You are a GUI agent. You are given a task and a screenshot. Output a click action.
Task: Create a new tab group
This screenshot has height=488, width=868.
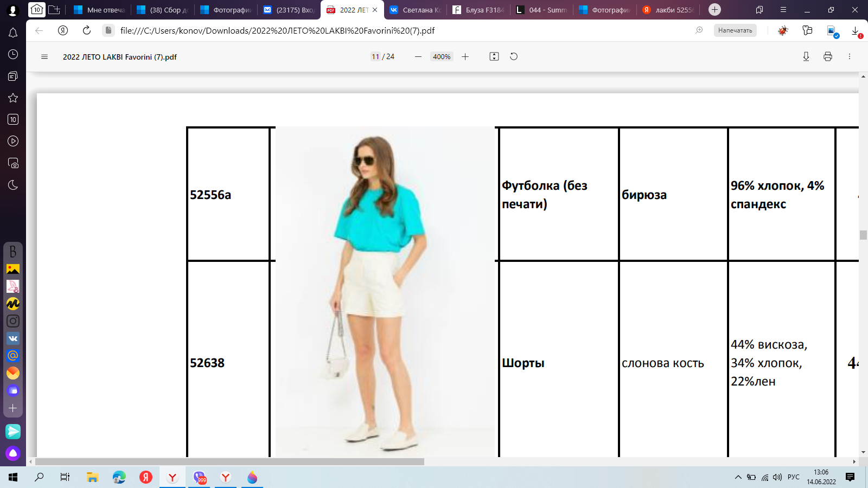coord(54,9)
